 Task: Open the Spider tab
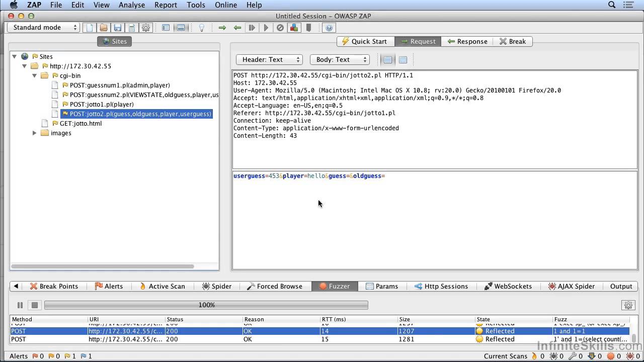(x=217, y=286)
